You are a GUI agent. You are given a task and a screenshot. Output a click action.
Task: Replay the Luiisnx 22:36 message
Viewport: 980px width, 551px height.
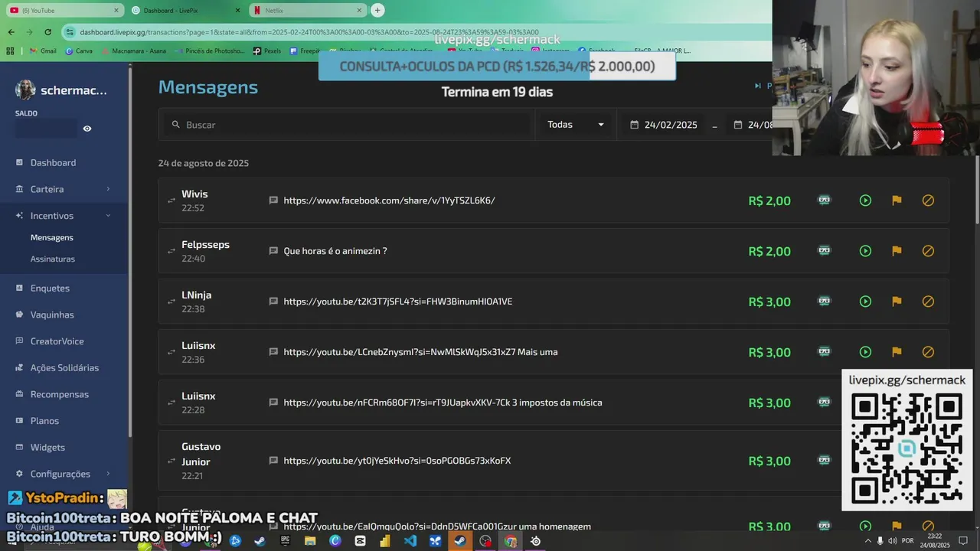[865, 352]
